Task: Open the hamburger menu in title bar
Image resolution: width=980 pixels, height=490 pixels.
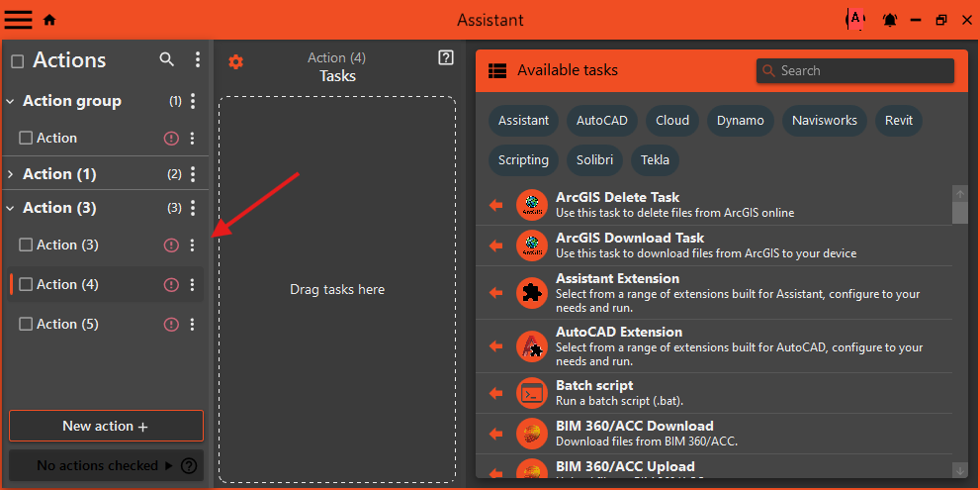Action: pos(19,20)
